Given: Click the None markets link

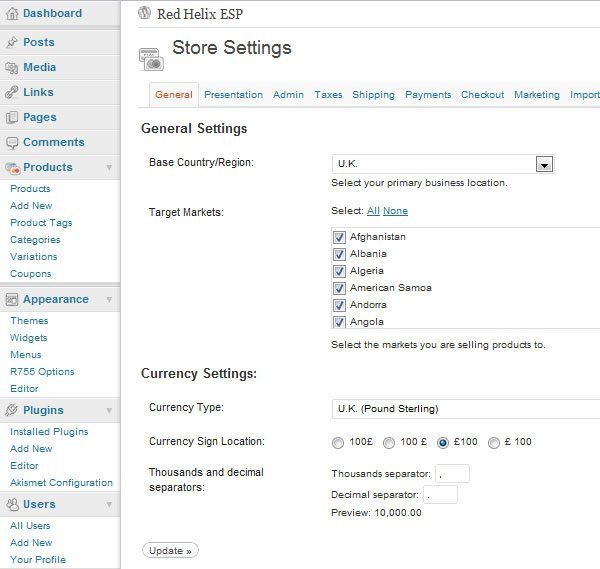Looking at the screenshot, I should coord(395,211).
